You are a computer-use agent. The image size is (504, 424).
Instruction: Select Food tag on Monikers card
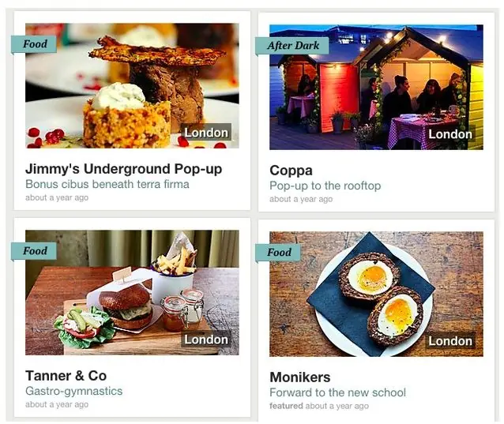click(x=278, y=253)
